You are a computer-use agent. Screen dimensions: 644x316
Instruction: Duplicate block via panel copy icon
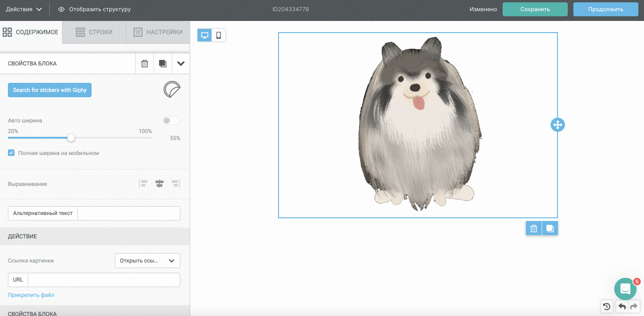pos(163,63)
